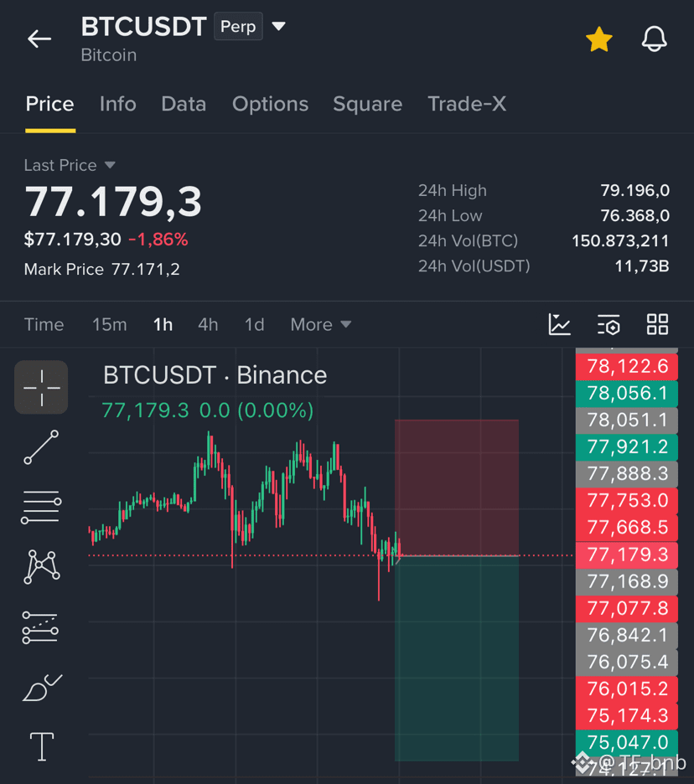Switch to the Trade-X tab
The width and height of the screenshot is (694, 784).
467,104
